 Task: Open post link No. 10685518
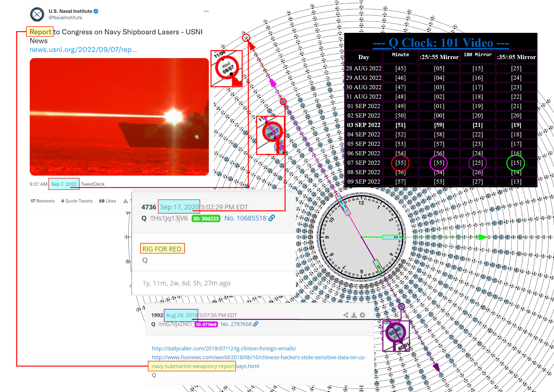(245, 218)
